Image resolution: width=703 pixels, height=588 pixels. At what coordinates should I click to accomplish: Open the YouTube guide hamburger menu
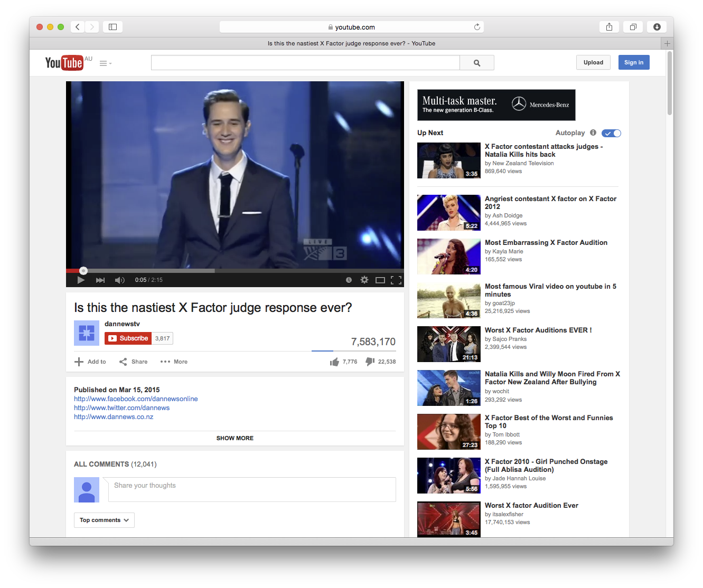point(105,63)
